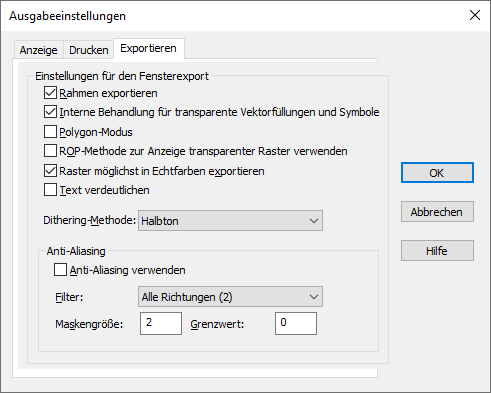Enable the Text verdeutlichen option

click(50, 190)
